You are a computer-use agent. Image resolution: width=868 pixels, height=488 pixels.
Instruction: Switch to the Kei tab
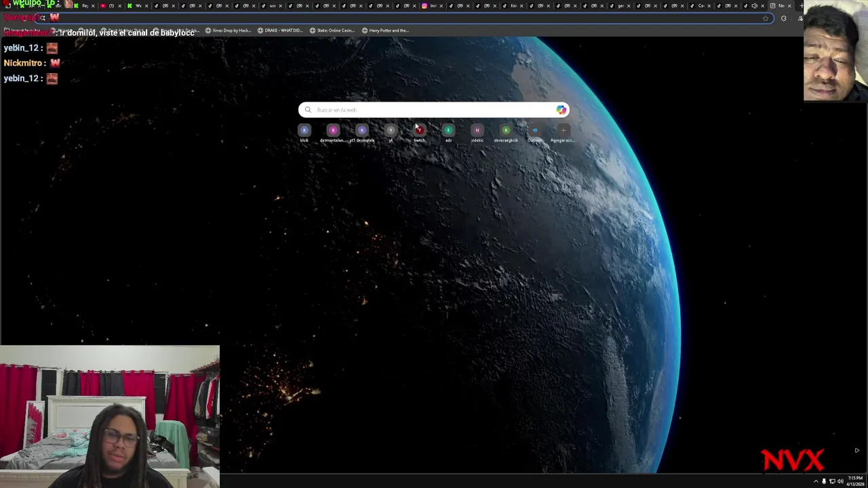pyautogui.click(x=513, y=5)
